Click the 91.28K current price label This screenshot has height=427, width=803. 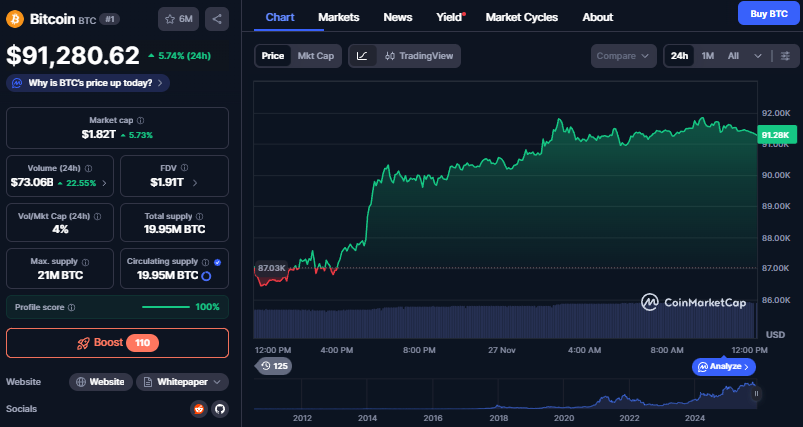[776, 135]
